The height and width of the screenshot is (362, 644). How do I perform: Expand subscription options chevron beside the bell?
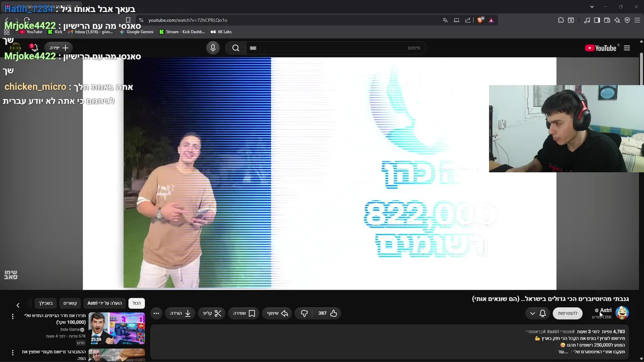click(x=532, y=313)
